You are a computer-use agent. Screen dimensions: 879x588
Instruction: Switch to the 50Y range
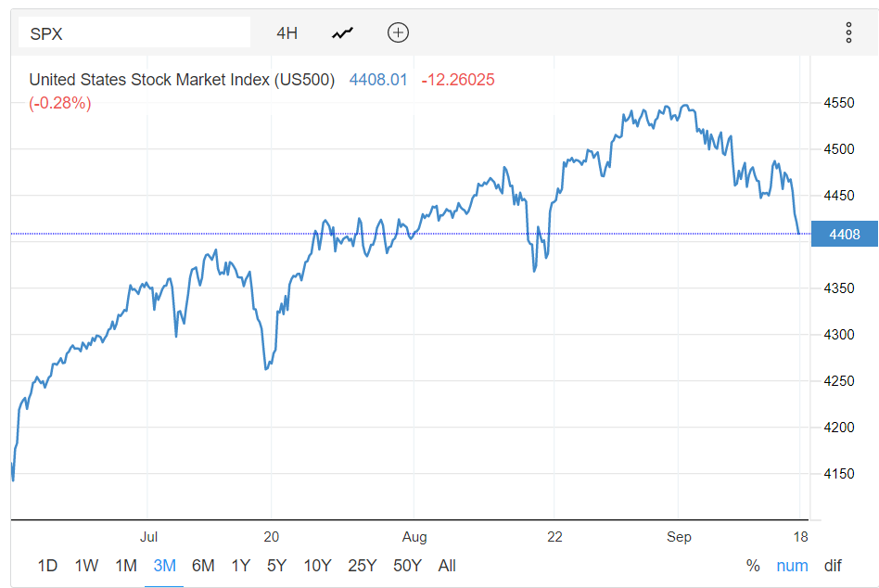407,566
